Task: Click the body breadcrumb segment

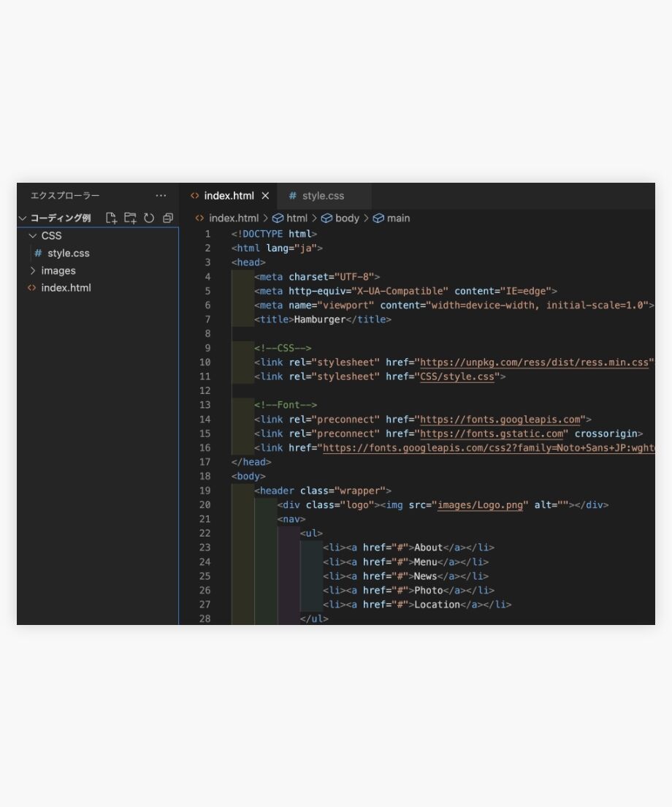Action: coord(347,219)
